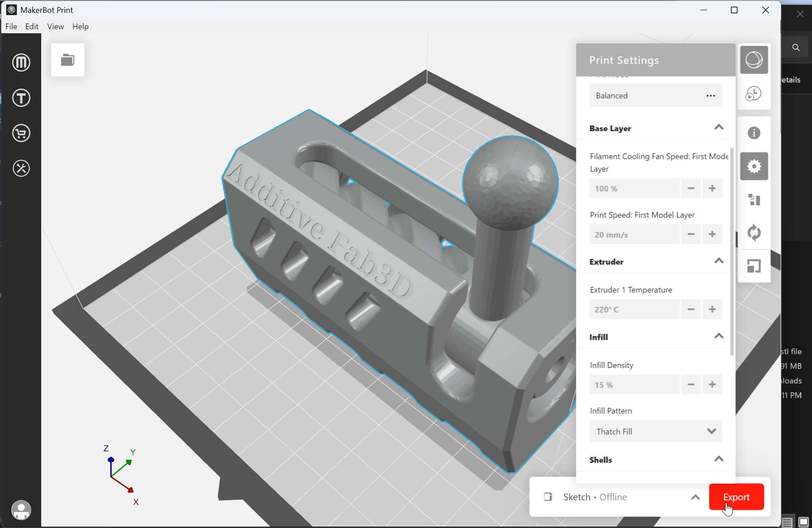Open the MakerBot home sidebar icon
Image resolution: width=812 pixels, height=528 pixels.
point(21,63)
